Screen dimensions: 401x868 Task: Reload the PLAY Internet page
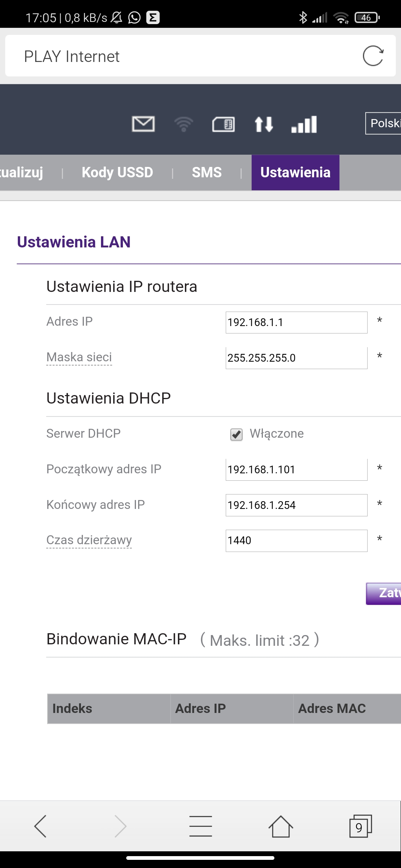click(373, 56)
